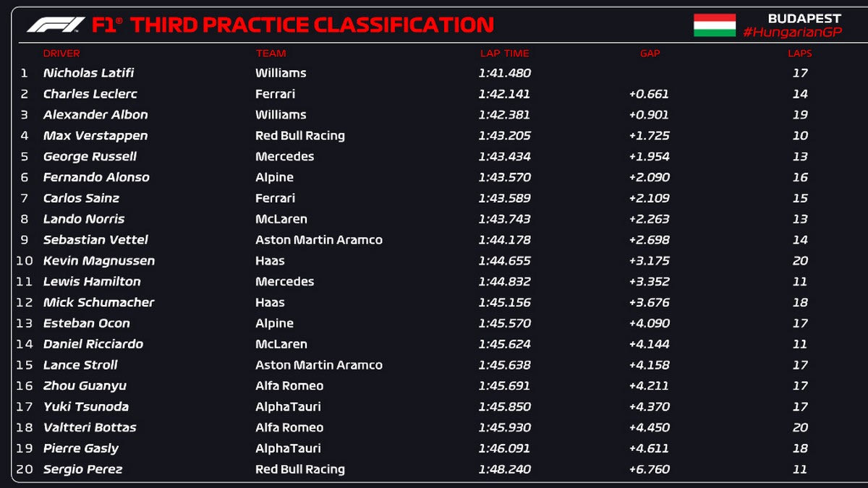Click the LAP TIME column header
Screen dimensions: 868x488
click(x=504, y=53)
